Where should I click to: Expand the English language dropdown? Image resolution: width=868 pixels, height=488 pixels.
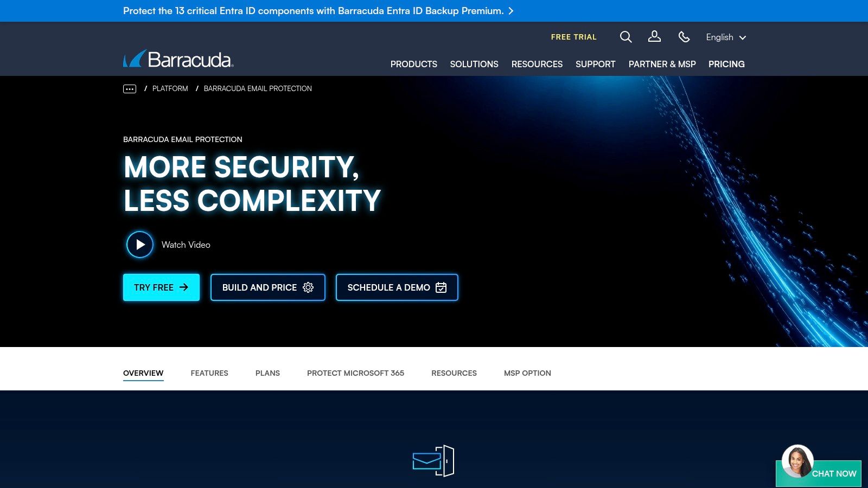pyautogui.click(x=725, y=37)
